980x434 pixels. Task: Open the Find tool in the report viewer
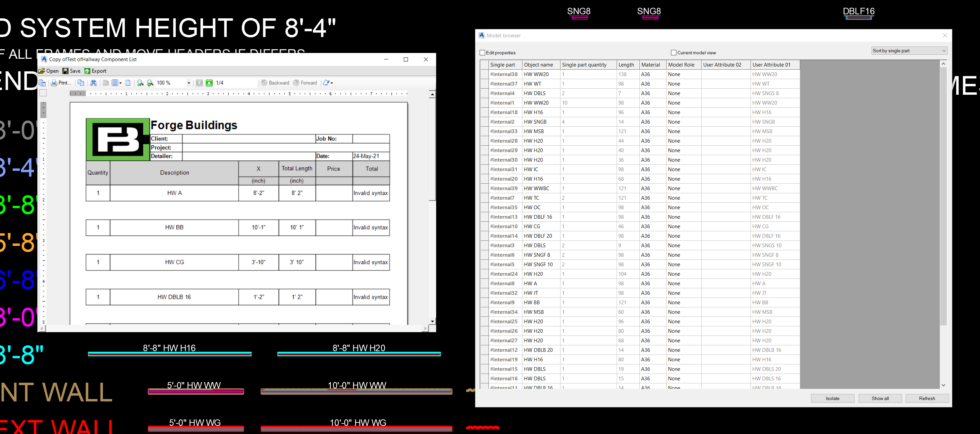pyautogui.click(x=93, y=83)
